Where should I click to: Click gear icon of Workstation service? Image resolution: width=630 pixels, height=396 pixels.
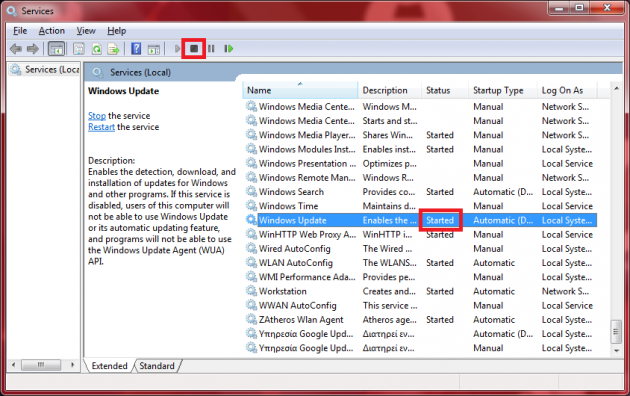tap(251, 291)
